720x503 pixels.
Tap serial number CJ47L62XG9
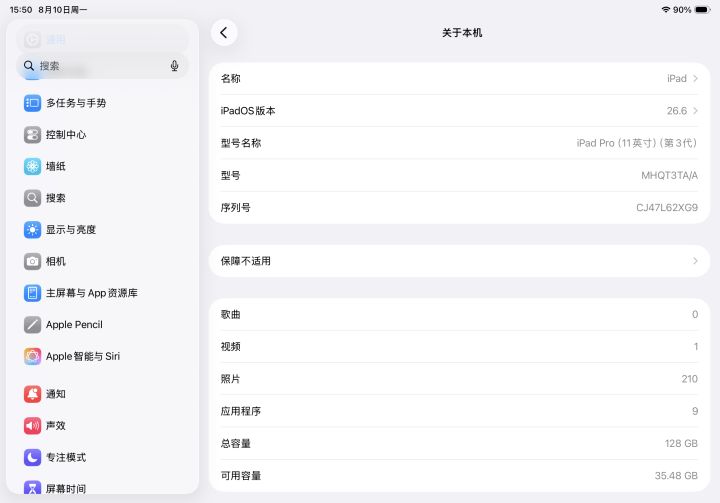pyautogui.click(x=667, y=208)
